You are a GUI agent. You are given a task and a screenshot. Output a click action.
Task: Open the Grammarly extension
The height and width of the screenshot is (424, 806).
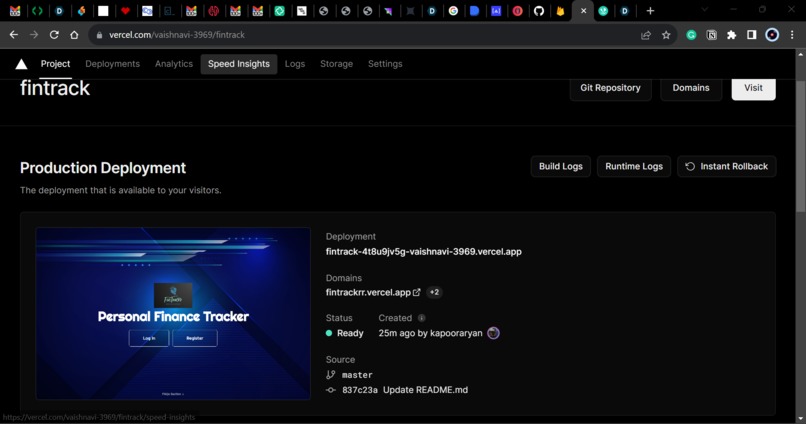(x=691, y=35)
